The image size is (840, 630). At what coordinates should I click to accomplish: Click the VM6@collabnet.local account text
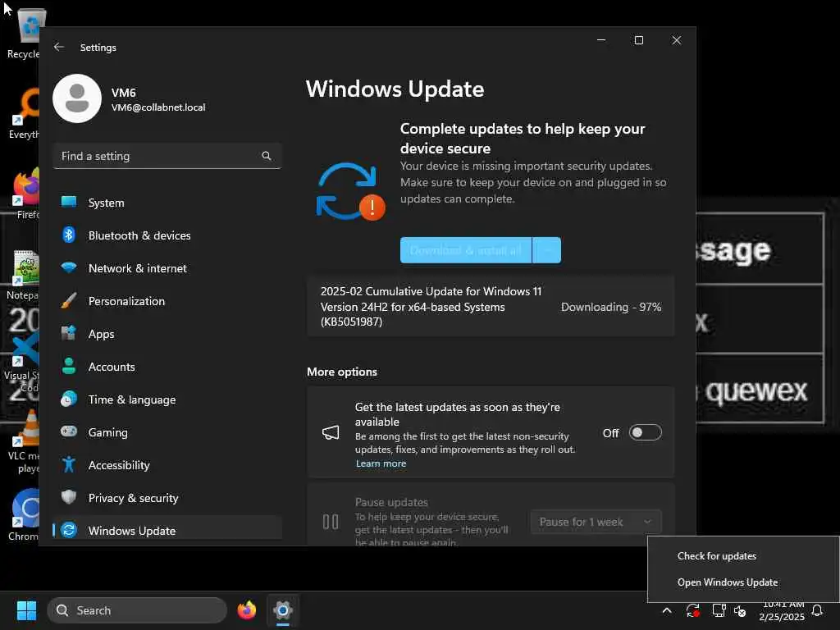coord(158,107)
